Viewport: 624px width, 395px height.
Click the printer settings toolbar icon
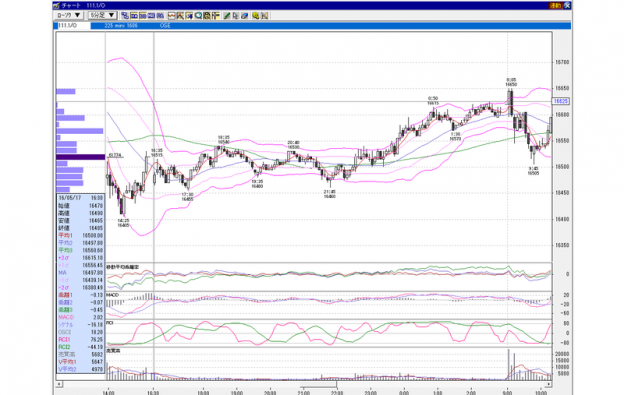207,16
